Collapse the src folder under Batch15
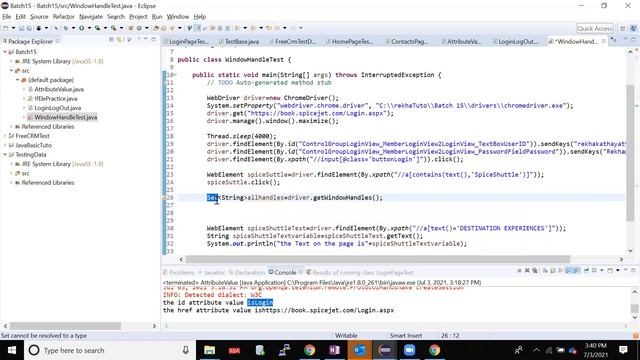The image size is (640, 360). click(x=11, y=71)
